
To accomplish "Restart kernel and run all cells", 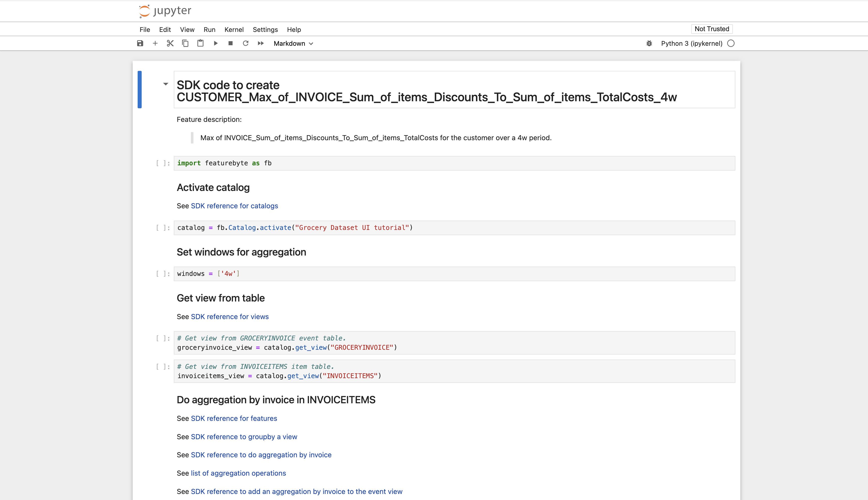I will pyautogui.click(x=261, y=43).
